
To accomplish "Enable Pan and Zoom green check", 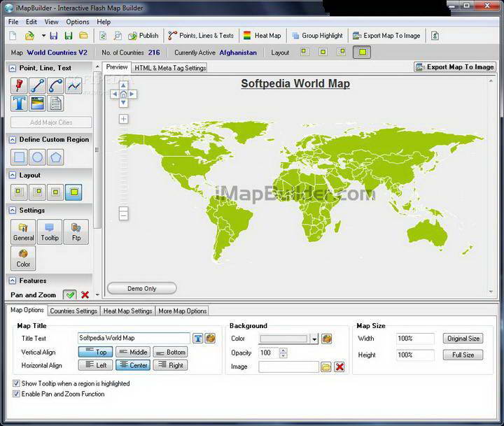I will 70,295.
